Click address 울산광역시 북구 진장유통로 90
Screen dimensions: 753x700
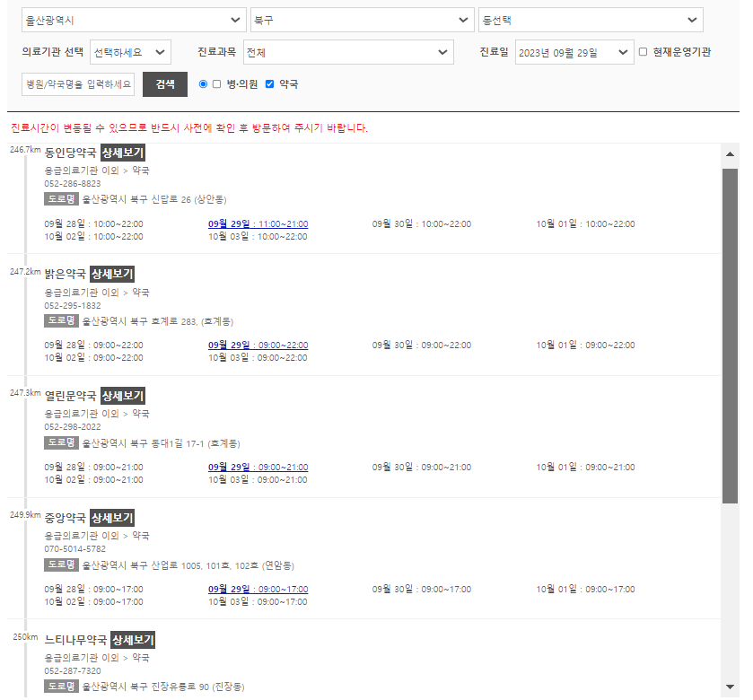(163, 687)
